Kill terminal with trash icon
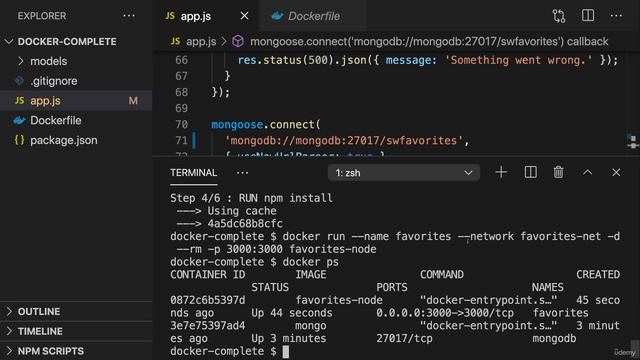 click(x=558, y=172)
